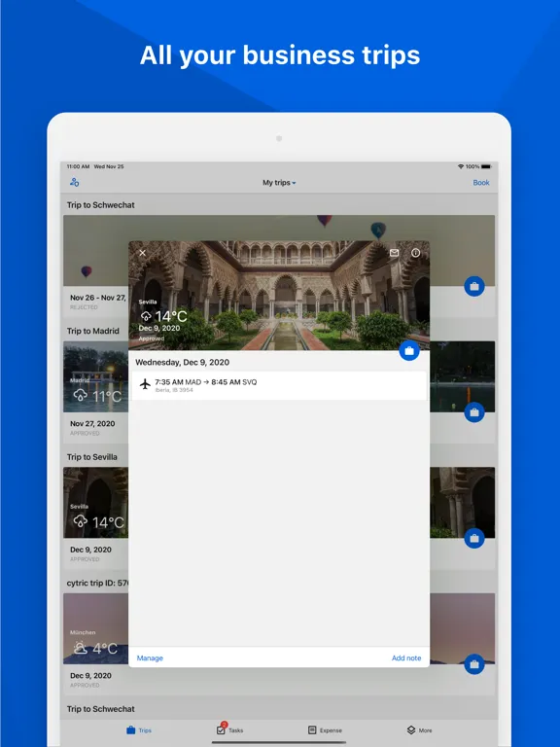
Task: Tap the Book button in header
Action: point(481,183)
